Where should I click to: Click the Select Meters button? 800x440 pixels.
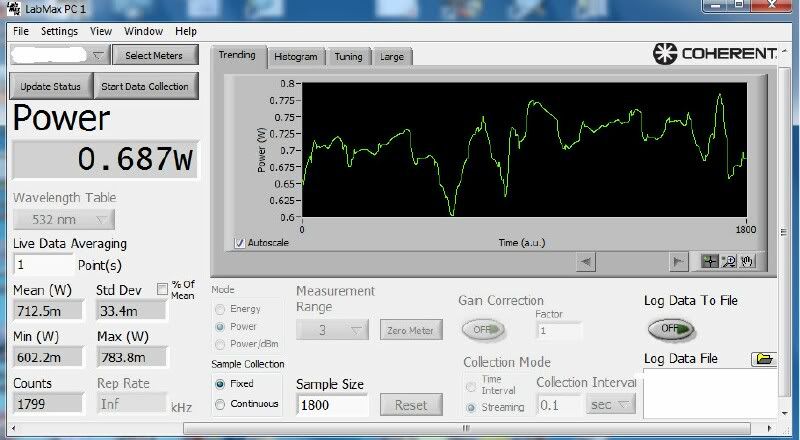click(x=154, y=55)
